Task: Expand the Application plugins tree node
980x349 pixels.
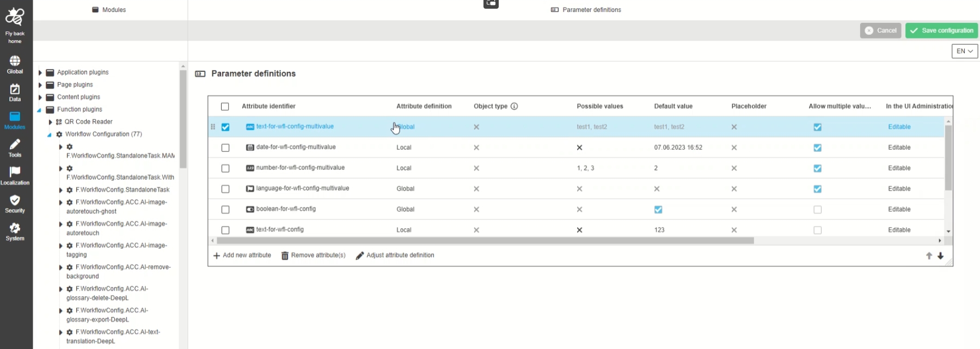Action: point(40,72)
